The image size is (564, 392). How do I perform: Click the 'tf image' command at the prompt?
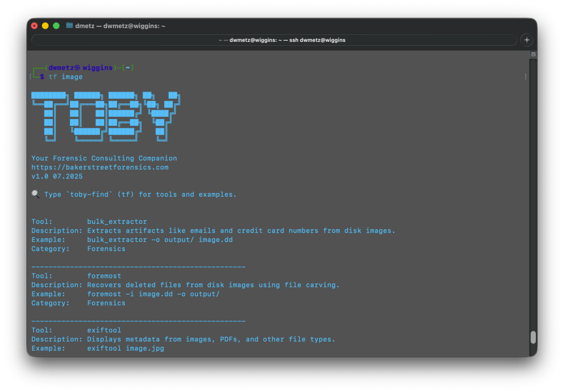pyautogui.click(x=66, y=77)
